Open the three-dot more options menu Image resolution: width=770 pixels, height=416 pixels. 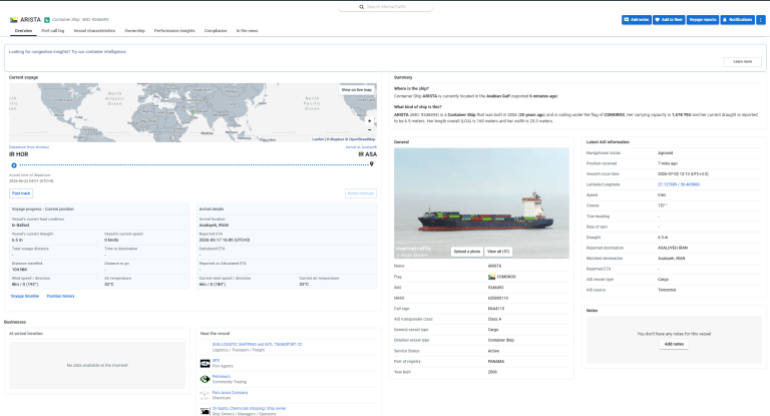[x=761, y=20]
